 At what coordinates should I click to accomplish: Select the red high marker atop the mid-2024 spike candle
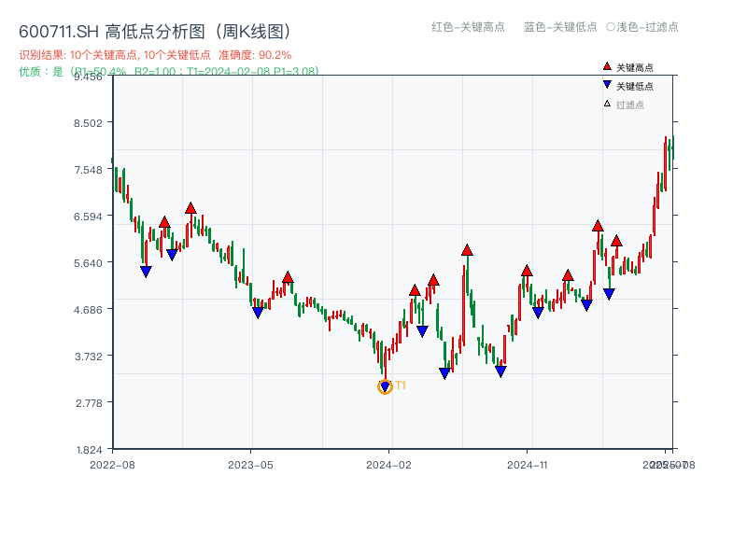467,250
